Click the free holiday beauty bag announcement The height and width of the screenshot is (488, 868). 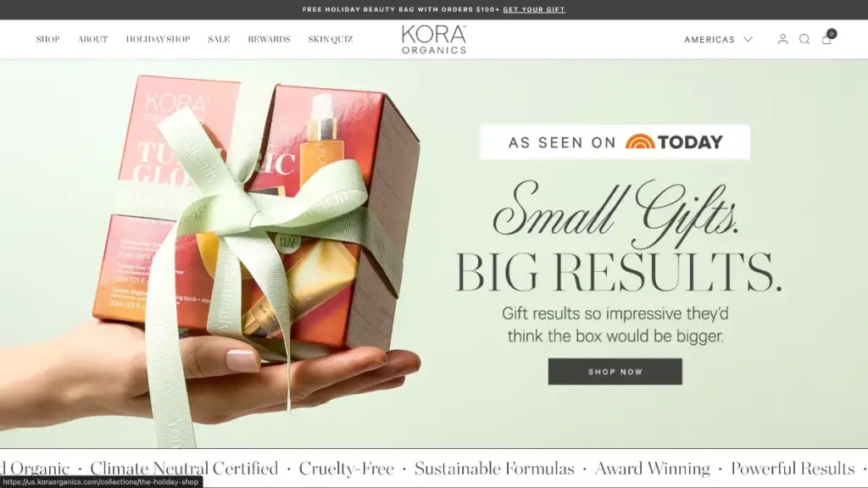coord(401,9)
